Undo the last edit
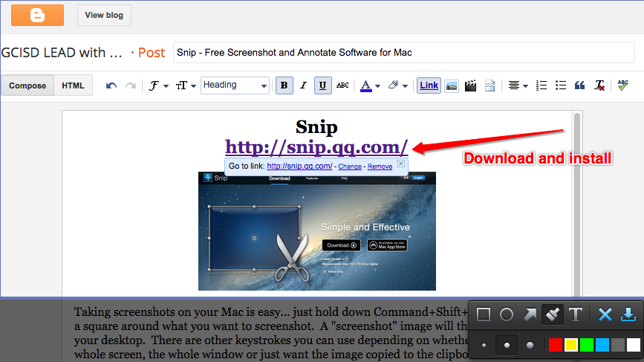Screen dimensions: 644x362 (111, 85)
